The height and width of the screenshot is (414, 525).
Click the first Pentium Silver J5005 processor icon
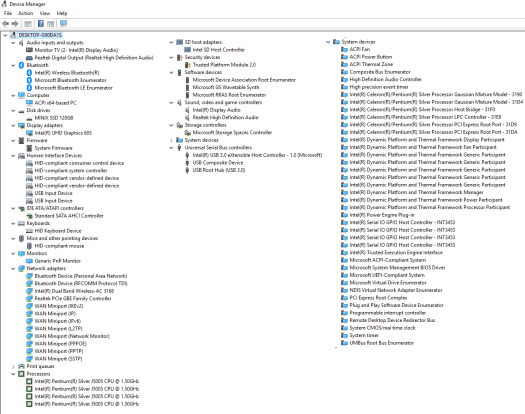tap(29, 381)
